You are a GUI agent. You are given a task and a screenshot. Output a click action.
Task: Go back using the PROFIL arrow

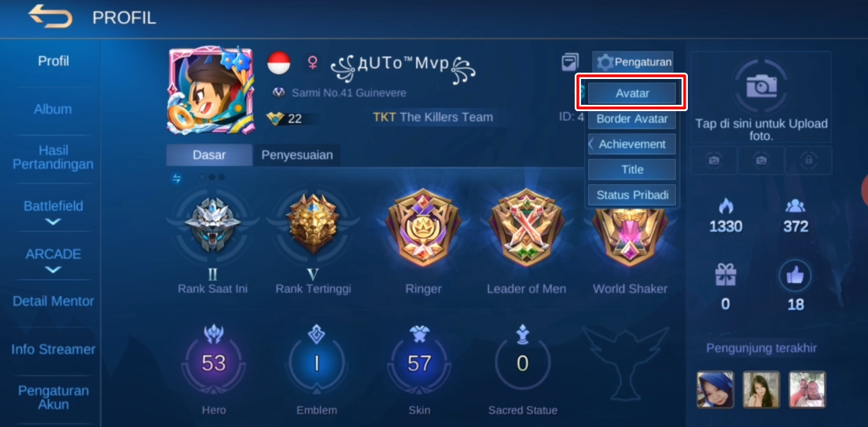coord(50,16)
